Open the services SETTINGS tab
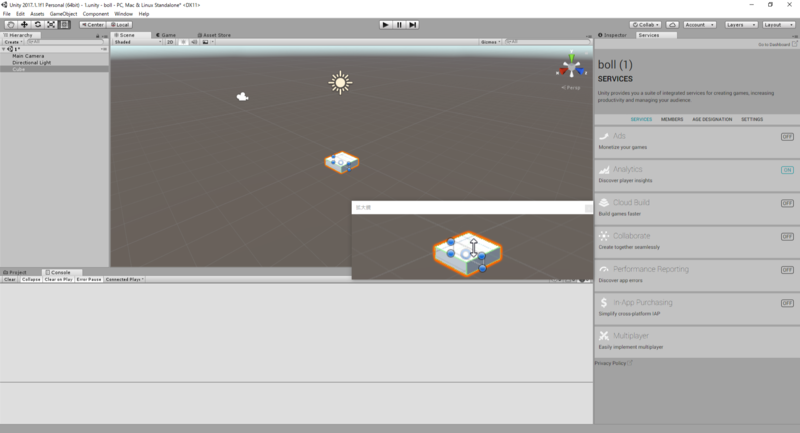 (x=752, y=119)
